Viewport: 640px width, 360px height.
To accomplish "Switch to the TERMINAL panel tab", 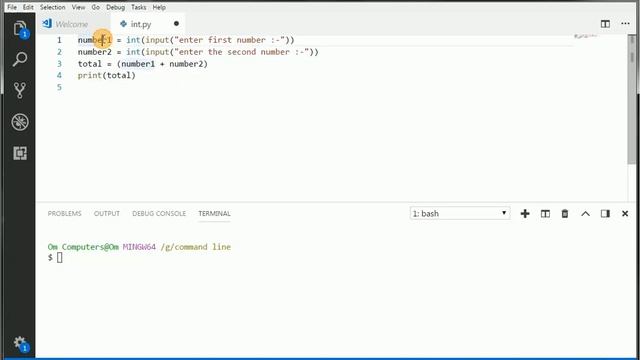I will coord(214,213).
